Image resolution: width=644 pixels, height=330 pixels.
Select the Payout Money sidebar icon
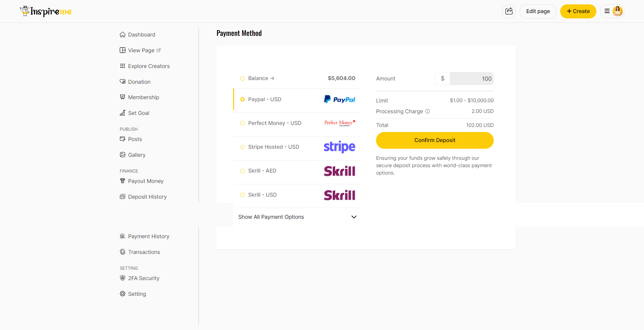point(123,181)
